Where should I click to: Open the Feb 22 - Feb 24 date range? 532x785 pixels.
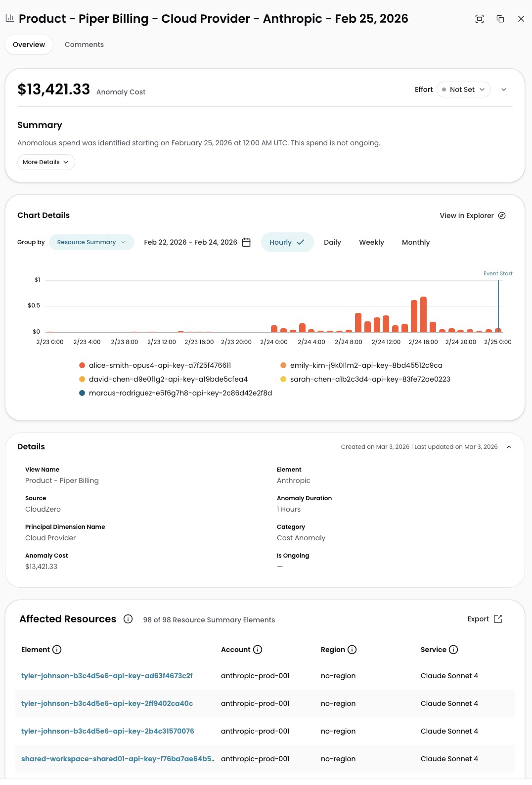[197, 242]
